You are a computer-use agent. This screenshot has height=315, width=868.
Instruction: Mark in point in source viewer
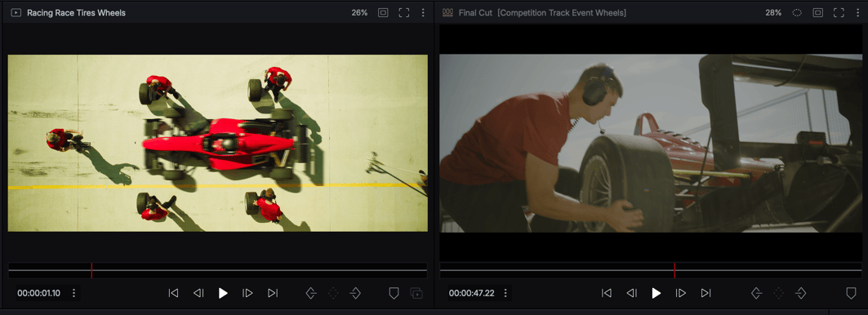[311, 293]
